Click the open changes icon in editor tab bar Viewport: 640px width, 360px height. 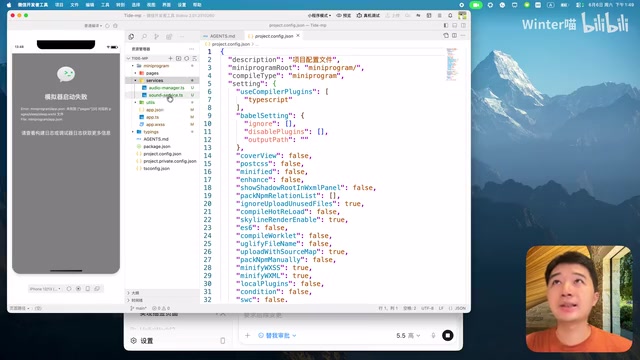446,36
